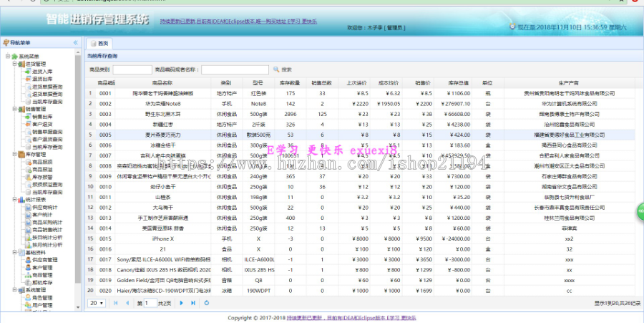Image resolution: width=644 pixels, height=323 pixels.
Task: Focus the 商品编码或者名称 search field
Action: [235, 70]
